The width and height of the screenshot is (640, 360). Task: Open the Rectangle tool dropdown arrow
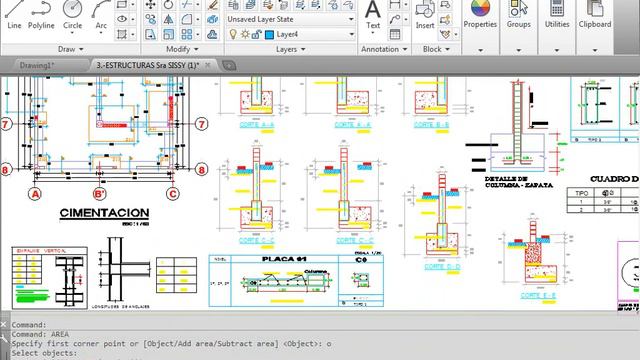(x=133, y=5)
